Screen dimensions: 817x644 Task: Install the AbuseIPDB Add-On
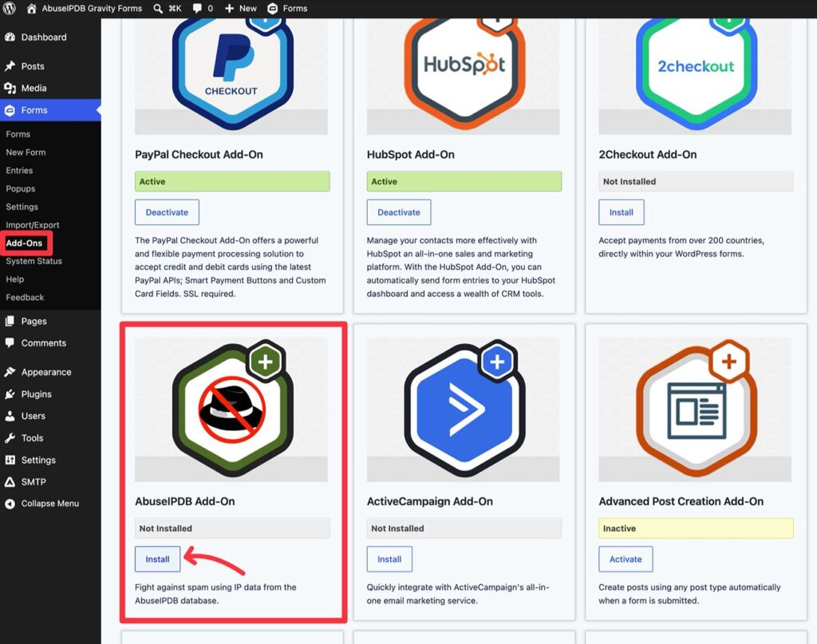tap(157, 559)
